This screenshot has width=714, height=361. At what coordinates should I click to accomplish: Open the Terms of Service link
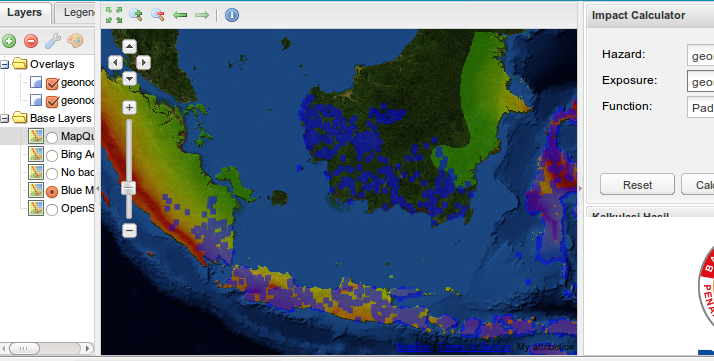(x=475, y=347)
